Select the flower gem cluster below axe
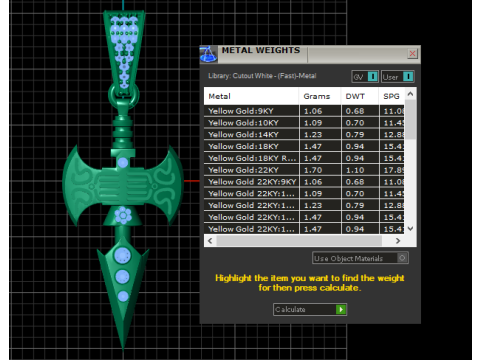The height and width of the screenshot is (360, 480). click(123, 215)
